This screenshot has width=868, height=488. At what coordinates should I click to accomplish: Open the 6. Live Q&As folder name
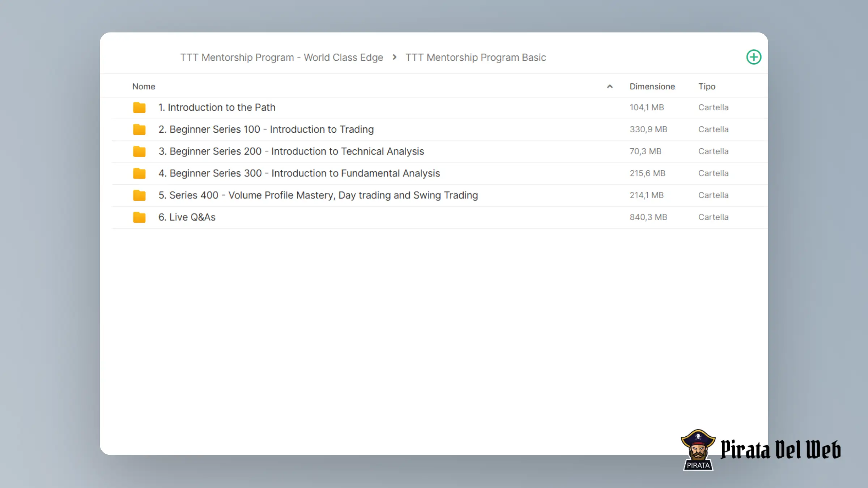click(187, 217)
